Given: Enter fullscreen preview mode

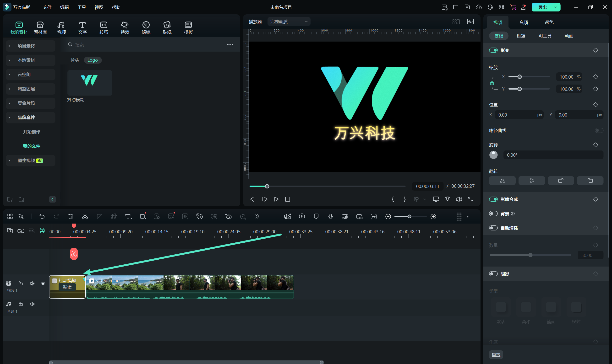Looking at the screenshot, I should tap(471, 199).
